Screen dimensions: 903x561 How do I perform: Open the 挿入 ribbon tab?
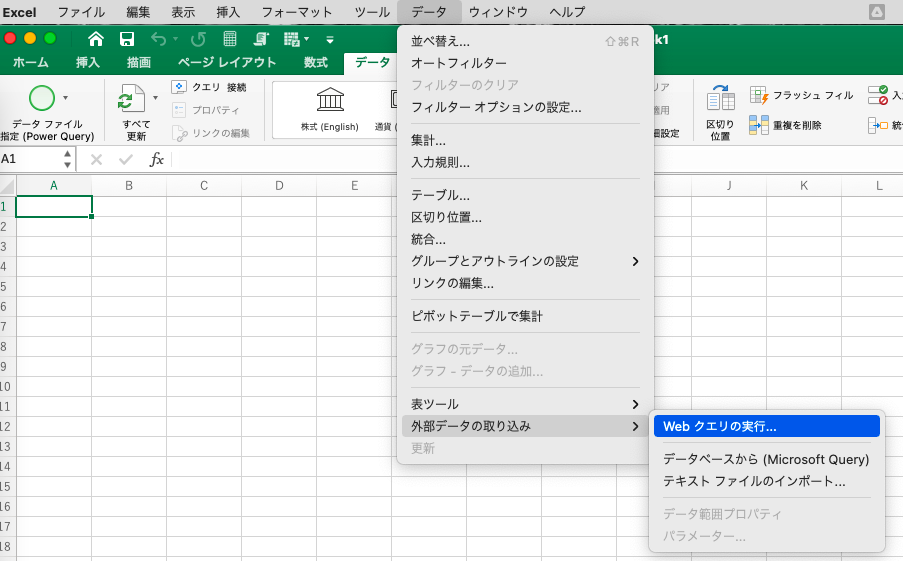click(88, 62)
